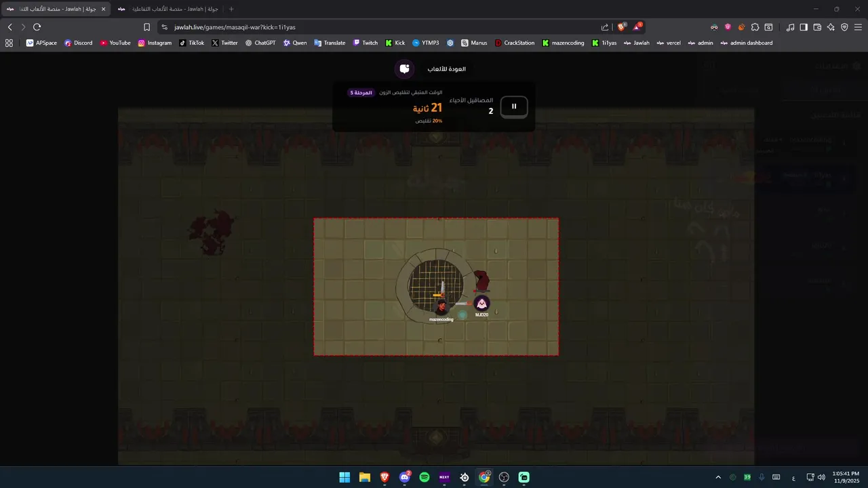Viewport: 868px width, 488px height.
Task: Open the APSpace bookmark
Action: tap(41, 43)
